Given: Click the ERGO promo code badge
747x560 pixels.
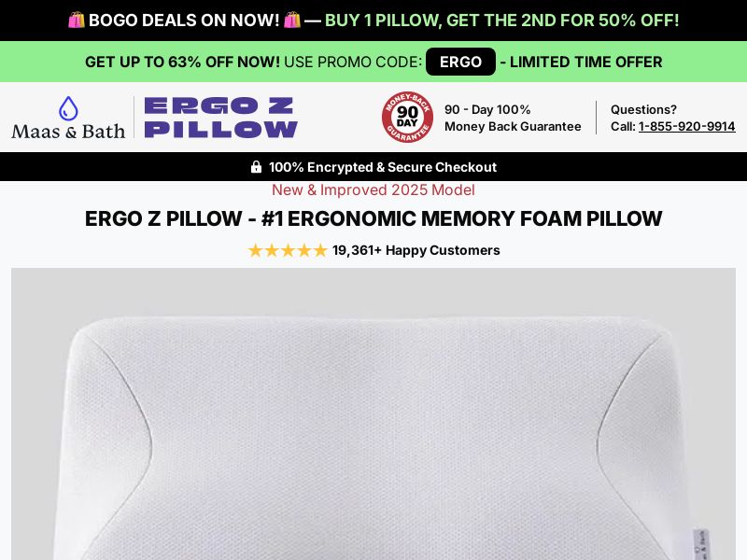Looking at the screenshot, I should pos(460,62).
